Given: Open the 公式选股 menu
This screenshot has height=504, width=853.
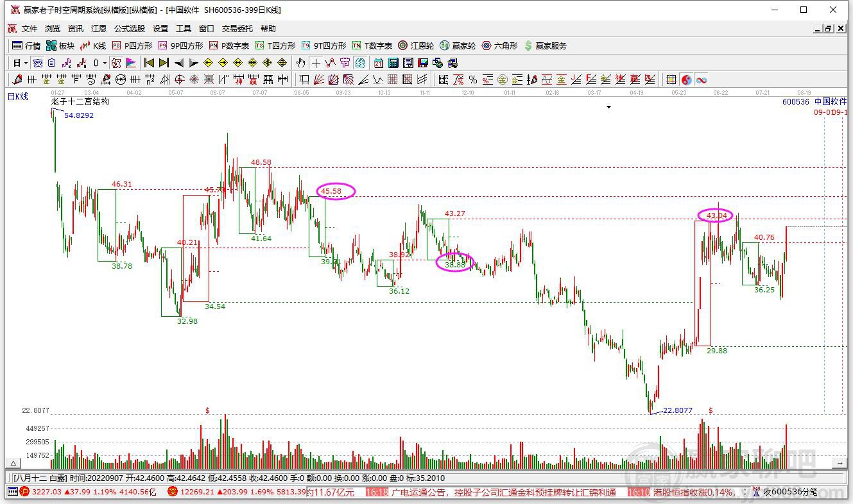Looking at the screenshot, I should tap(130, 29).
